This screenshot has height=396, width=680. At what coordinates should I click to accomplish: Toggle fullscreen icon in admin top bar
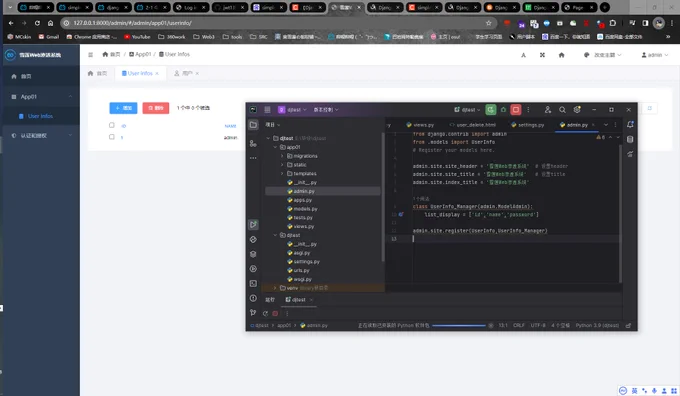click(x=542, y=55)
